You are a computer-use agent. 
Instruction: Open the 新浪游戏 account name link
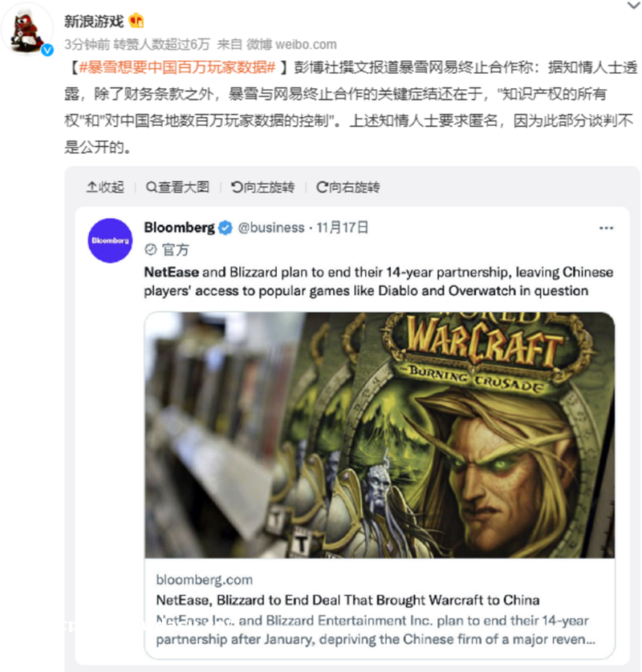pyautogui.click(x=94, y=21)
